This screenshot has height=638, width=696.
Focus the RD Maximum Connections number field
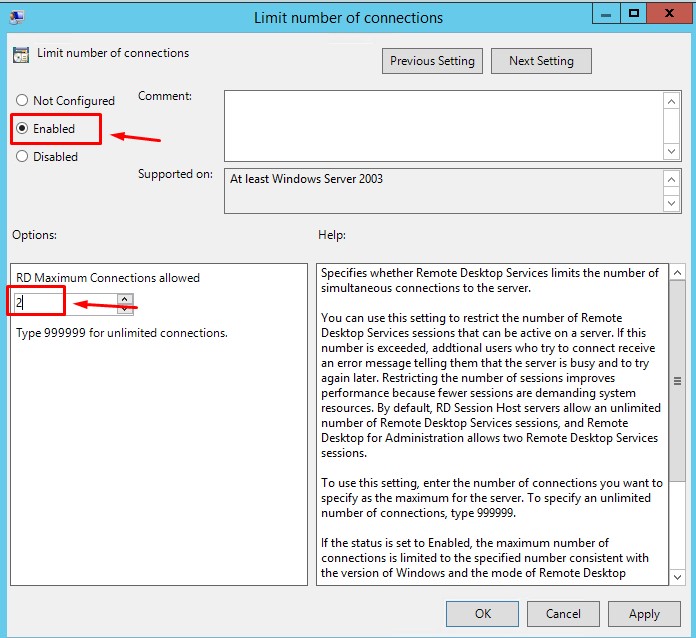pos(63,301)
